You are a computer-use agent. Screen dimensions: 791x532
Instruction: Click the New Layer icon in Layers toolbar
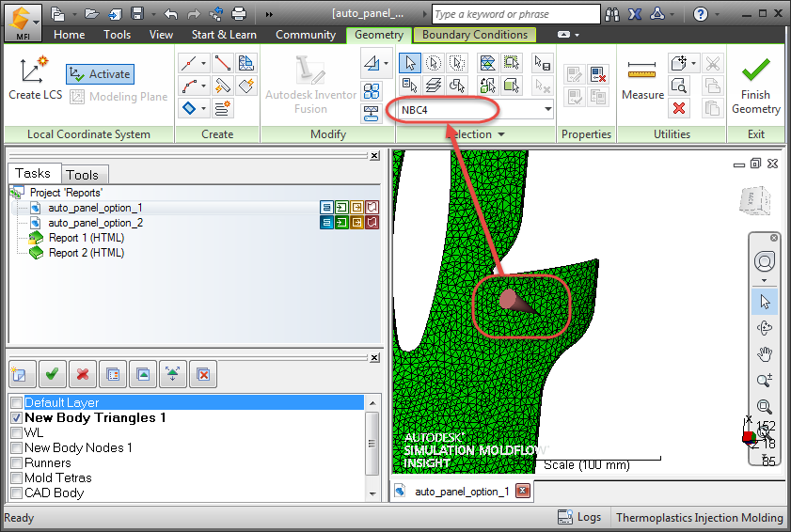tap(23, 374)
